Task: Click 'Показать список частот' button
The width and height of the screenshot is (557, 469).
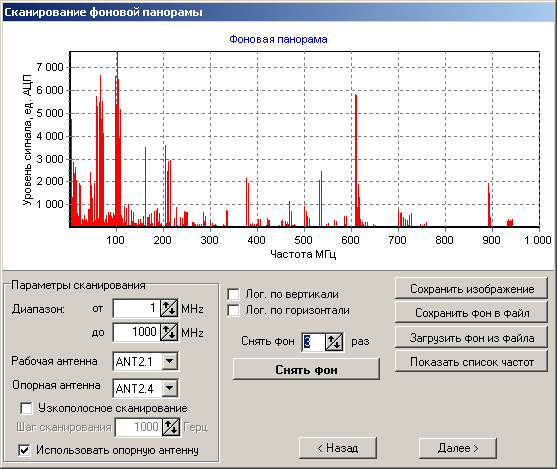Action: pyautogui.click(x=471, y=362)
